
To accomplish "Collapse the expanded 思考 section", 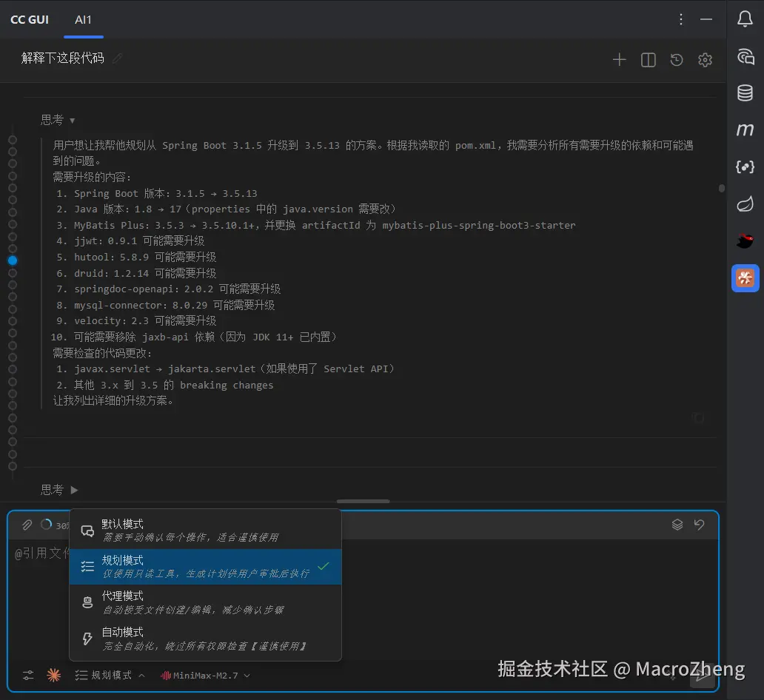I will coord(58,120).
